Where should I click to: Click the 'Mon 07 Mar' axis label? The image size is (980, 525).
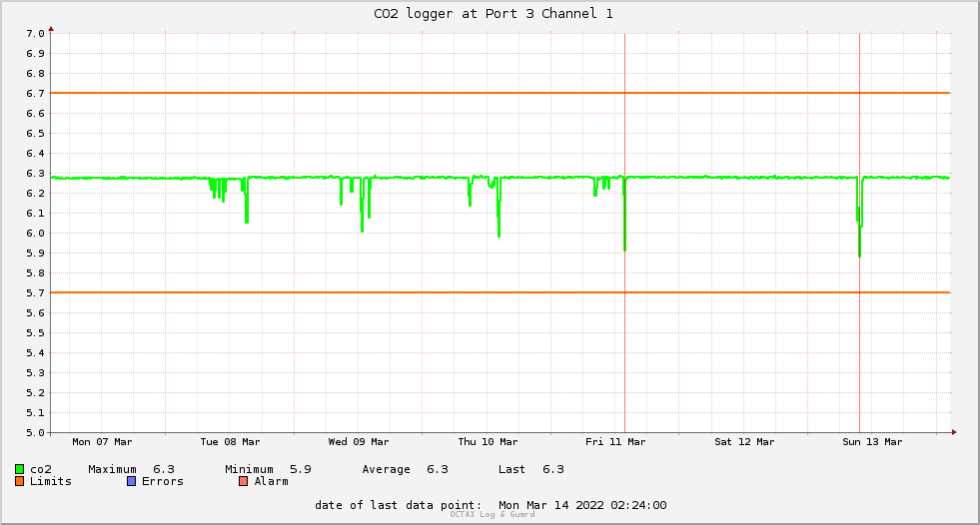[102, 442]
